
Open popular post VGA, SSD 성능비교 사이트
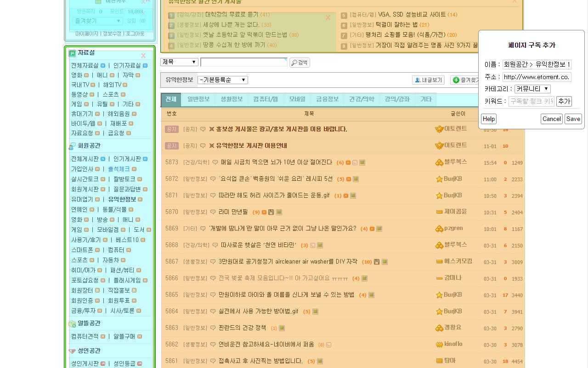tap(412, 15)
